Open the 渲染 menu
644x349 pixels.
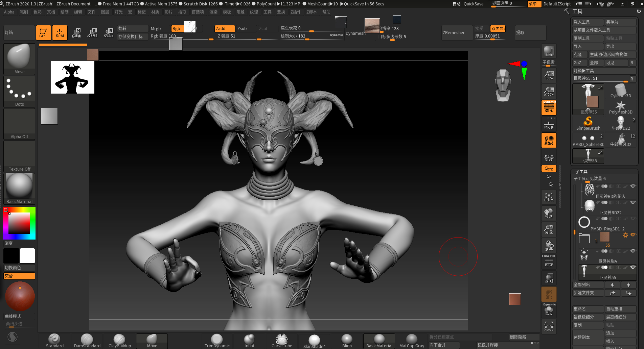pyautogui.click(x=213, y=12)
